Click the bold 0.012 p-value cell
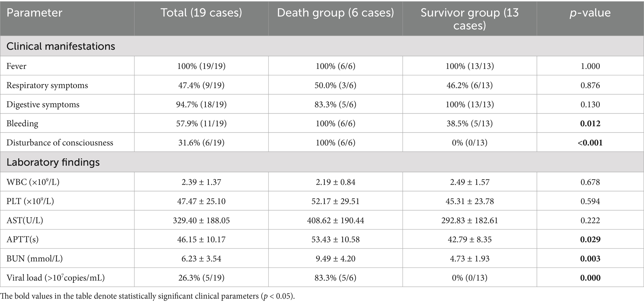This screenshot has height=303, width=644. [590, 123]
